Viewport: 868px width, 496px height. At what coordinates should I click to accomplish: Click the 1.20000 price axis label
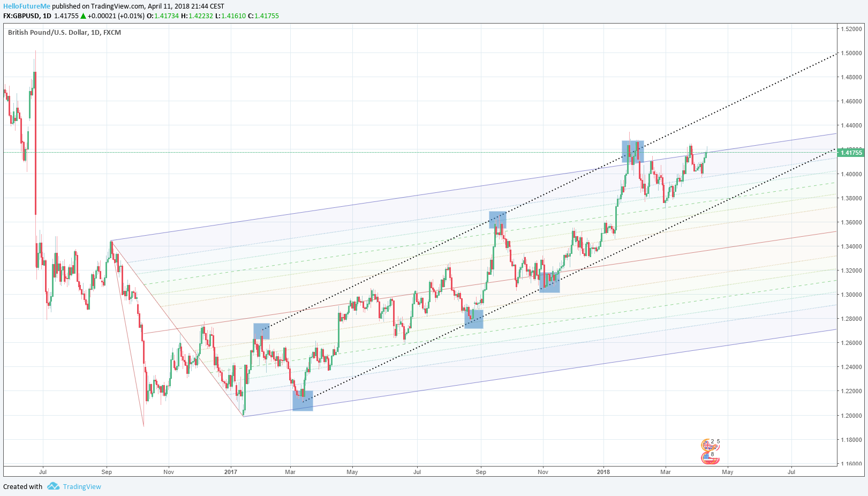pos(851,416)
